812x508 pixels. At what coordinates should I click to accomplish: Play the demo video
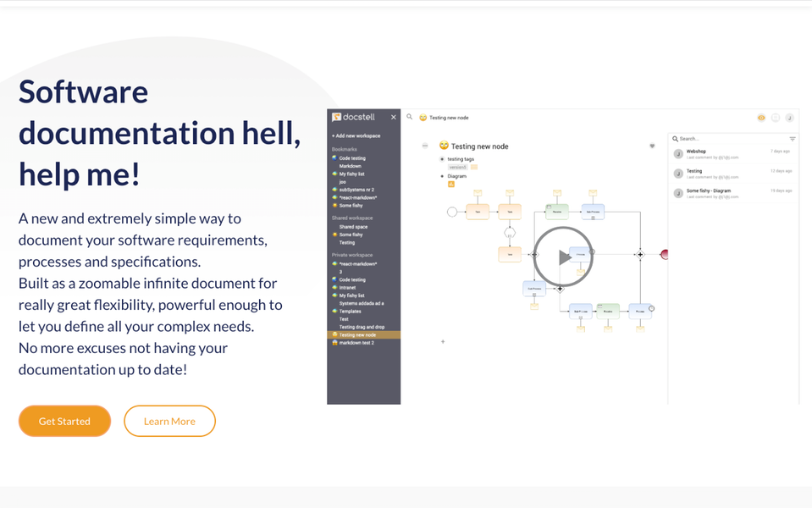tap(563, 257)
